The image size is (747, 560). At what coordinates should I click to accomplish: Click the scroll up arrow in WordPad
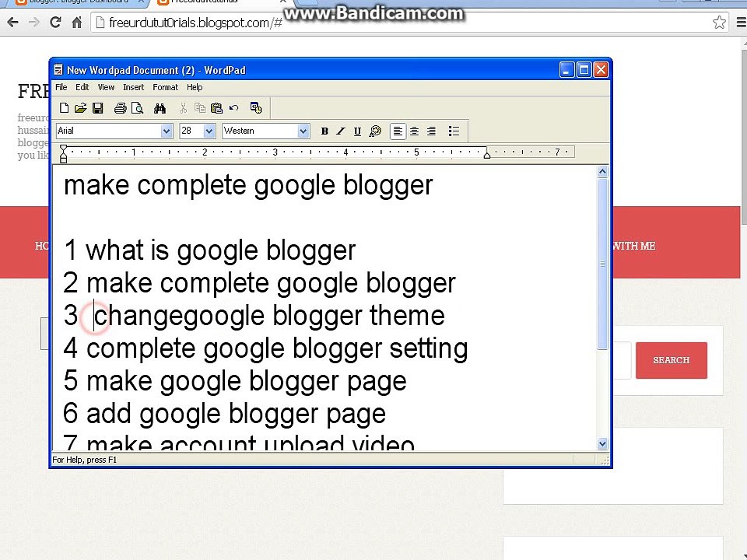(602, 171)
